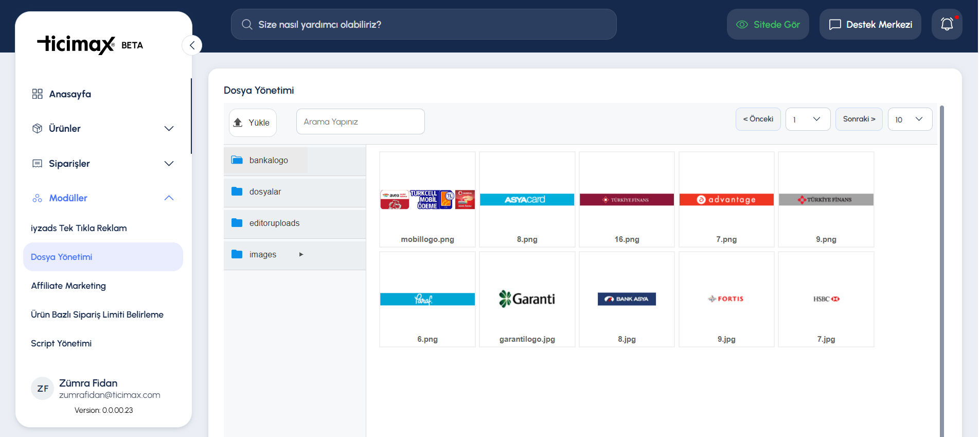Click the dosyalar folder icon
The height and width of the screenshot is (437, 980).
coord(237,191)
